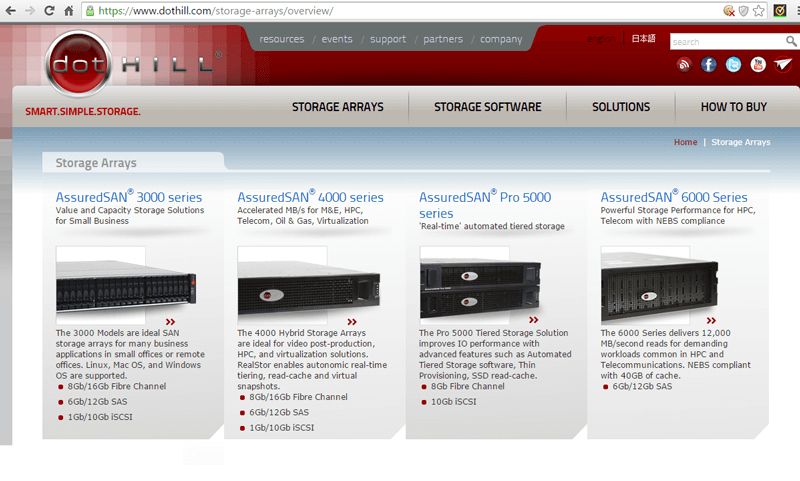Click '1Gb/10Gb iSCSI' under 3000 series

tap(100, 417)
